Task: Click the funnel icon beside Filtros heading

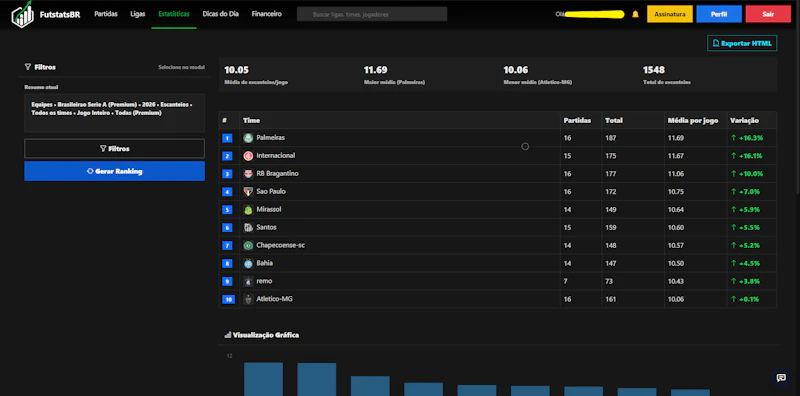Action: 28,67
